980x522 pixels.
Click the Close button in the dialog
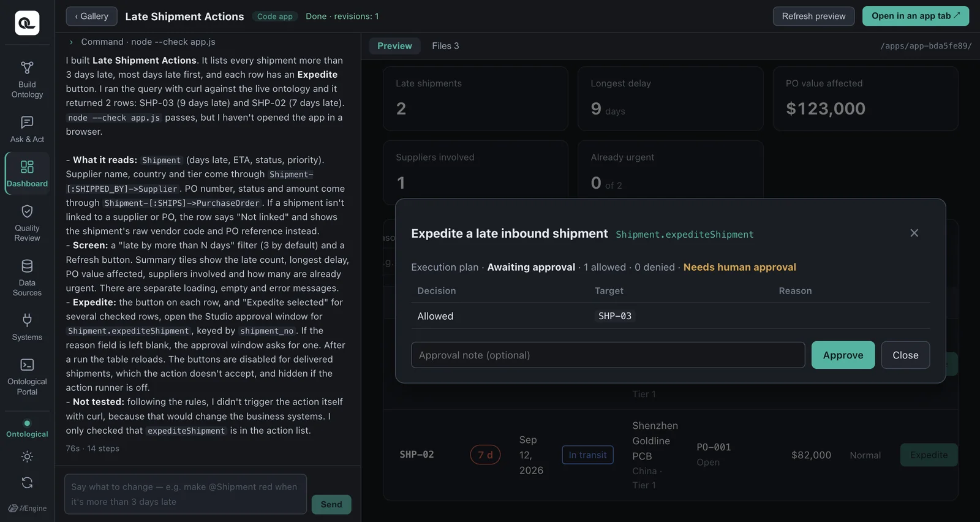(905, 355)
